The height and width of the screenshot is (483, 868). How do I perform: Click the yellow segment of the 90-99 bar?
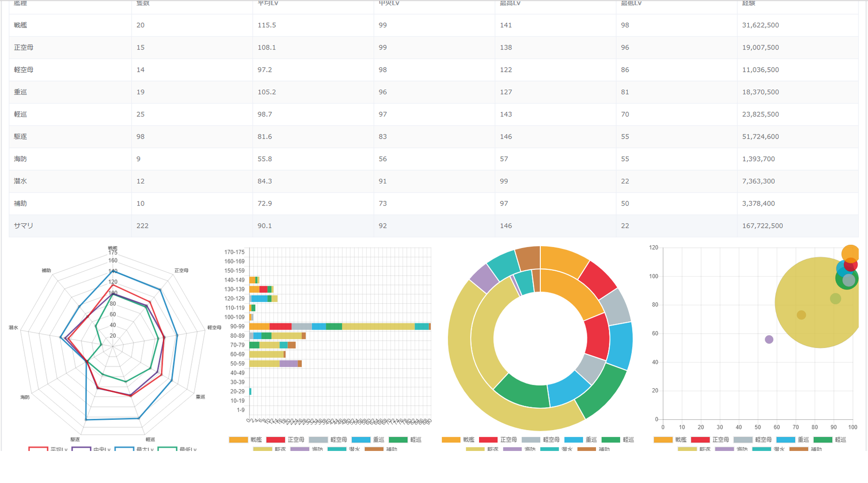click(x=378, y=326)
